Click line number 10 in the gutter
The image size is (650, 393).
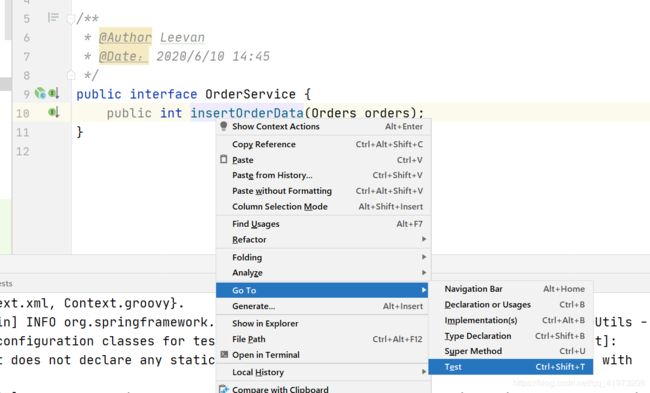click(22, 113)
